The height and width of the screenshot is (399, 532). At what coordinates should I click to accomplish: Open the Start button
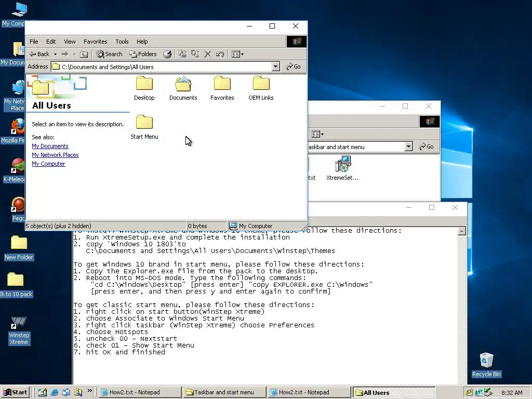(x=15, y=392)
